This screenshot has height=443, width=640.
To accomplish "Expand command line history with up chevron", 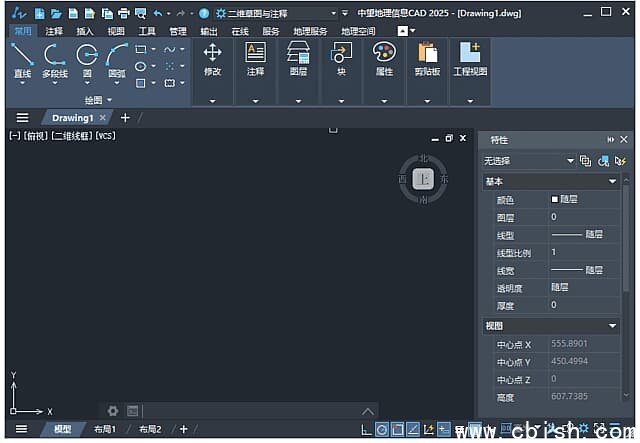I will click(368, 411).
